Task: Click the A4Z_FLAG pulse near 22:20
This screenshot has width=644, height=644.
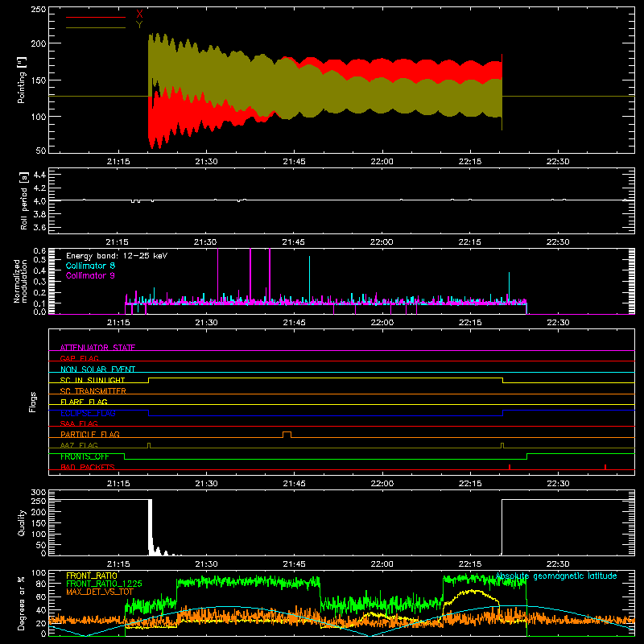Action: pos(502,446)
